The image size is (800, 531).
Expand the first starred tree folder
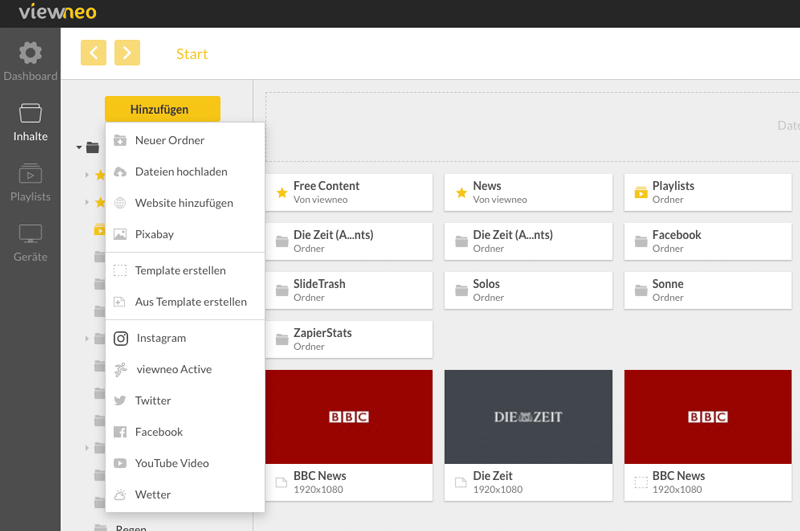(x=87, y=175)
